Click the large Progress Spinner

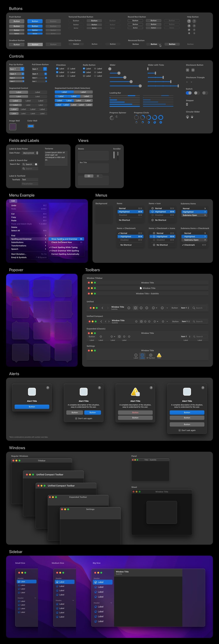coord(112,118)
